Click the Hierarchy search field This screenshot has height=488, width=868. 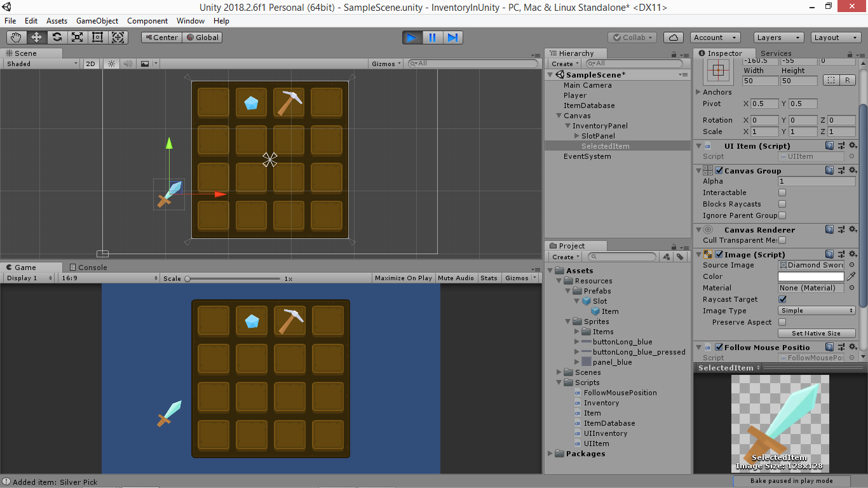(x=635, y=63)
